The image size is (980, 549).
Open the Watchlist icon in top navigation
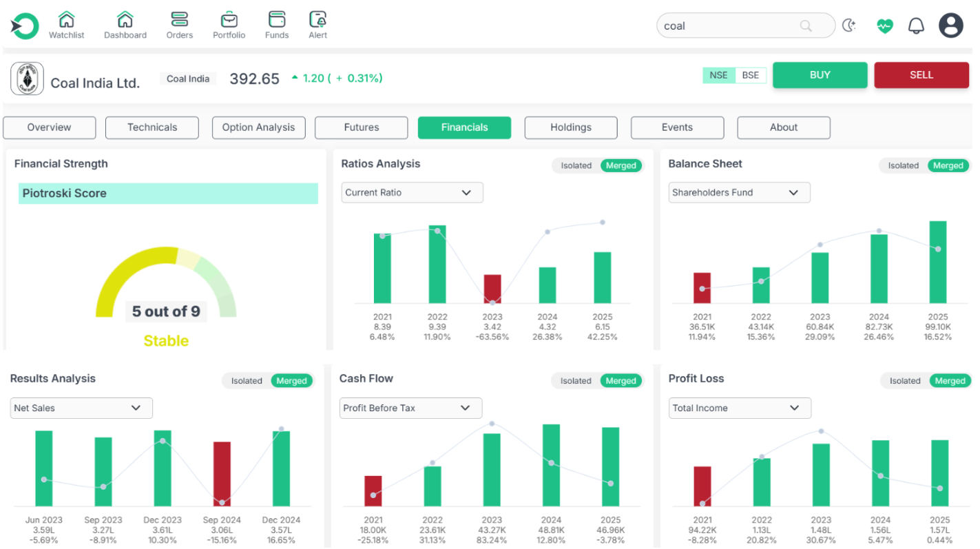tap(66, 19)
